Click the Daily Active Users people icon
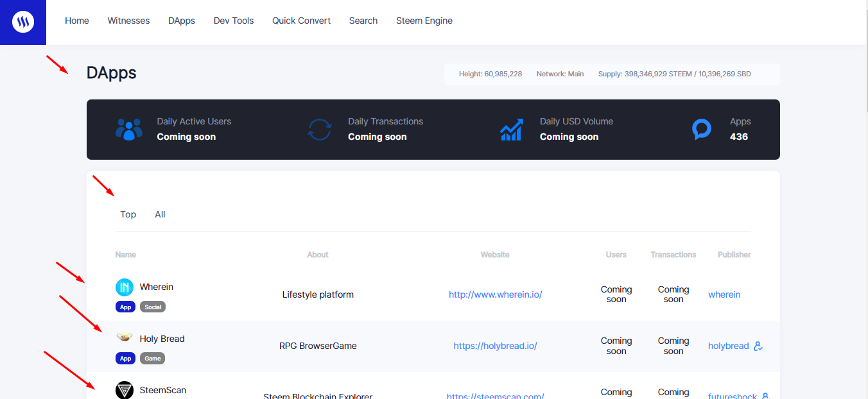This screenshot has width=868, height=399. click(129, 129)
